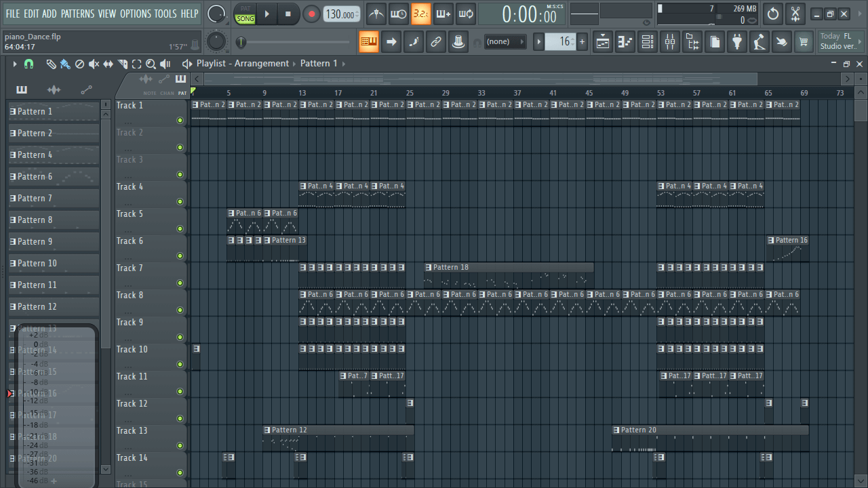
Task: Open the Piano roll view icon
Action: point(625,43)
